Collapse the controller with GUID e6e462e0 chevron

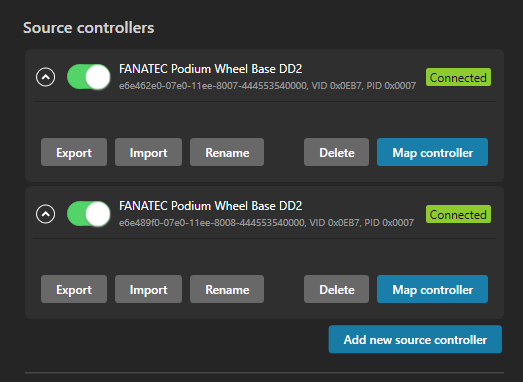click(x=45, y=77)
